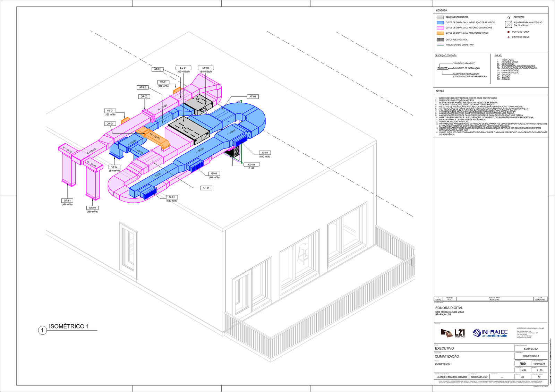The height and width of the screenshot is (392, 555).
Task: Click the registration number 5063356034-SP
Action: pyautogui.click(x=479, y=377)
